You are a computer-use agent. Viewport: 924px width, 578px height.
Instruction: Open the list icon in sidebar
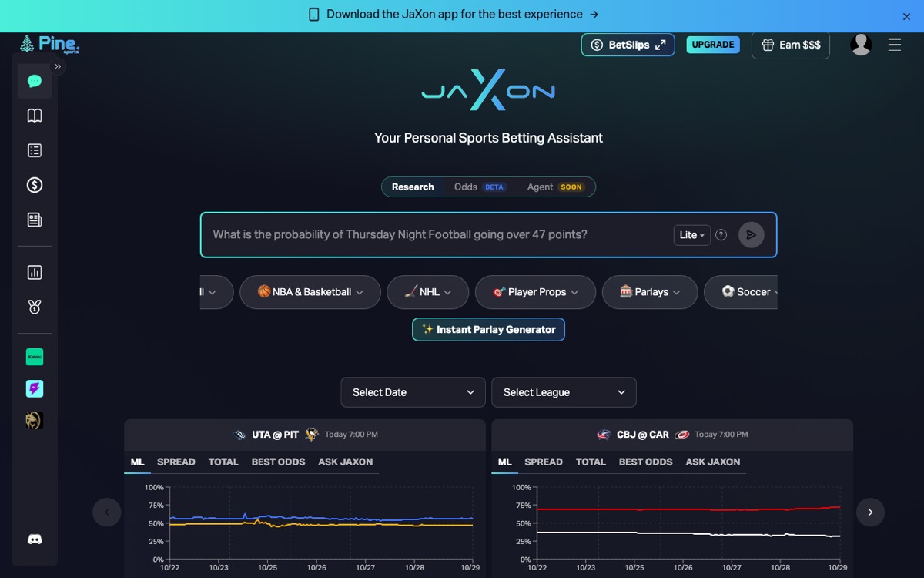[35, 150]
